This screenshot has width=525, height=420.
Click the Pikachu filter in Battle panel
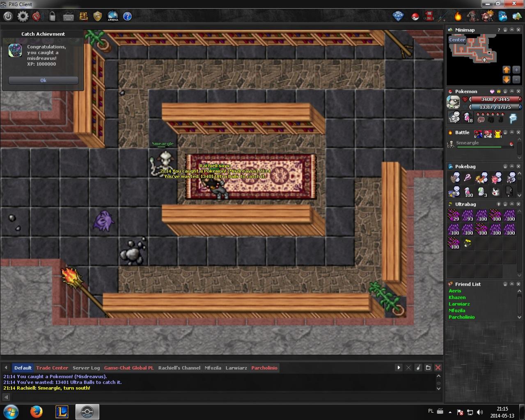tap(497, 133)
